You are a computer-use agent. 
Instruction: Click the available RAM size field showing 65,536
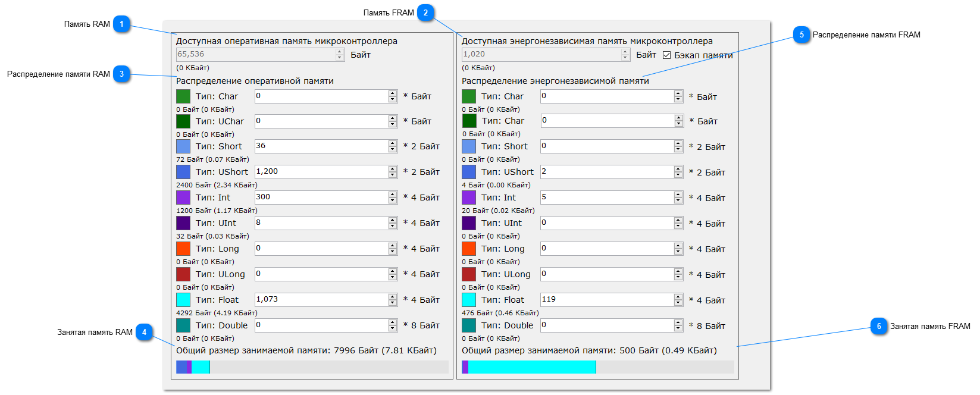click(260, 55)
